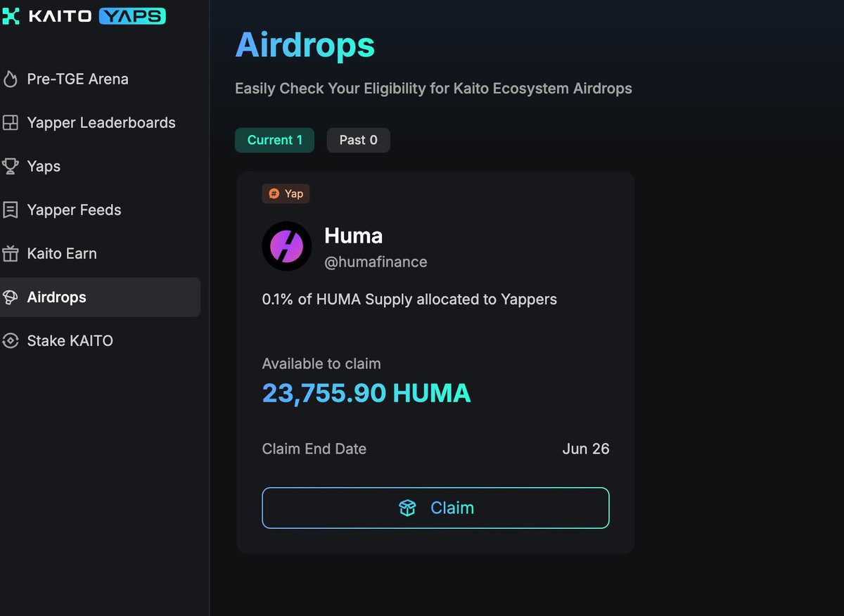Go to Kaito Earn page
The width and height of the screenshot is (844, 616).
pyautogui.click(x=62, y=254)
